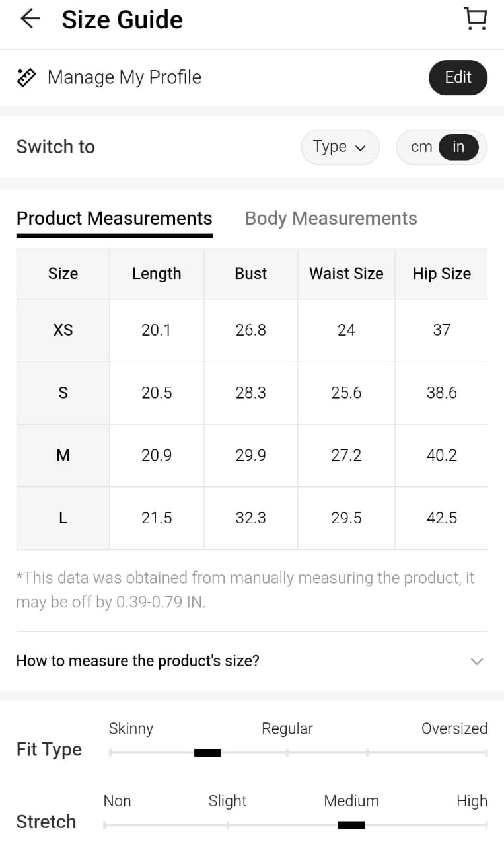Click the Waist Size column header

(346, 274)
